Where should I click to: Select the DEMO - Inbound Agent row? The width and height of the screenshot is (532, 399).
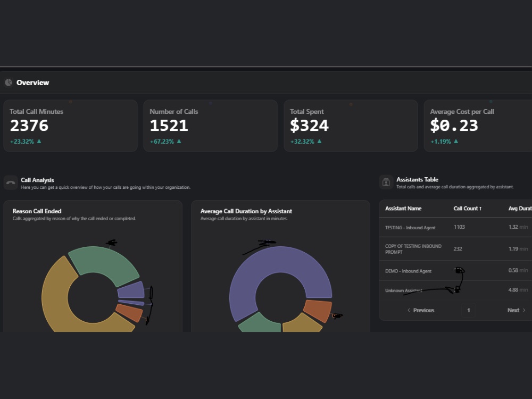point(455,271)
